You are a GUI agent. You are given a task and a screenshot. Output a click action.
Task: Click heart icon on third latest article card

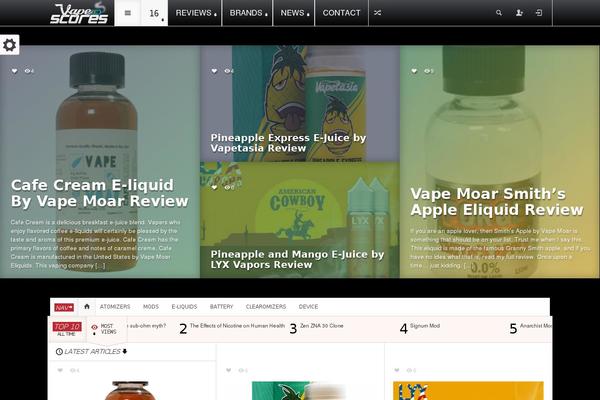(x=397, y=370)
